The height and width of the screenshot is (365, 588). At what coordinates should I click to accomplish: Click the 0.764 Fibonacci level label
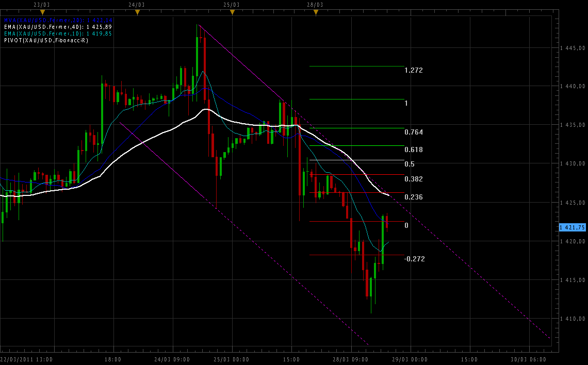(x=414, y=132)
